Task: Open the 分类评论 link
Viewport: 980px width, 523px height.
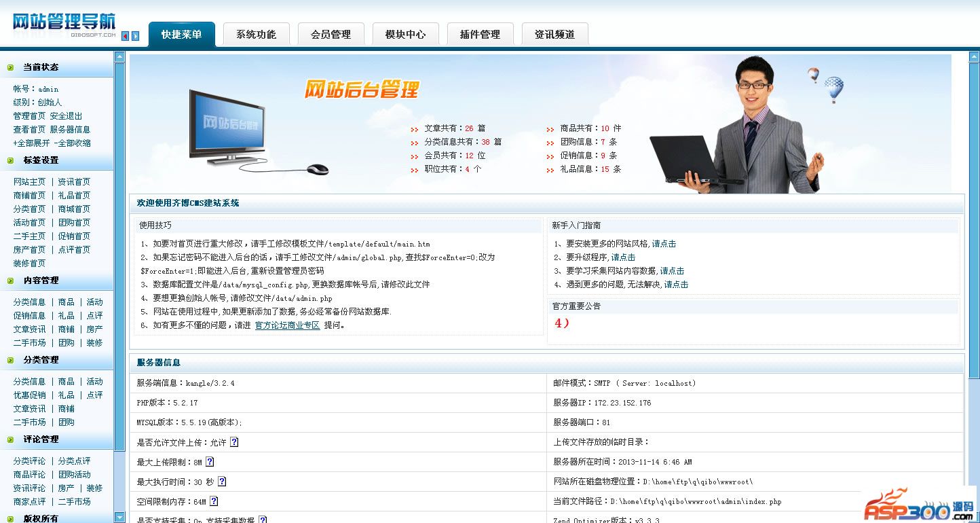Action: coord(29,461)
